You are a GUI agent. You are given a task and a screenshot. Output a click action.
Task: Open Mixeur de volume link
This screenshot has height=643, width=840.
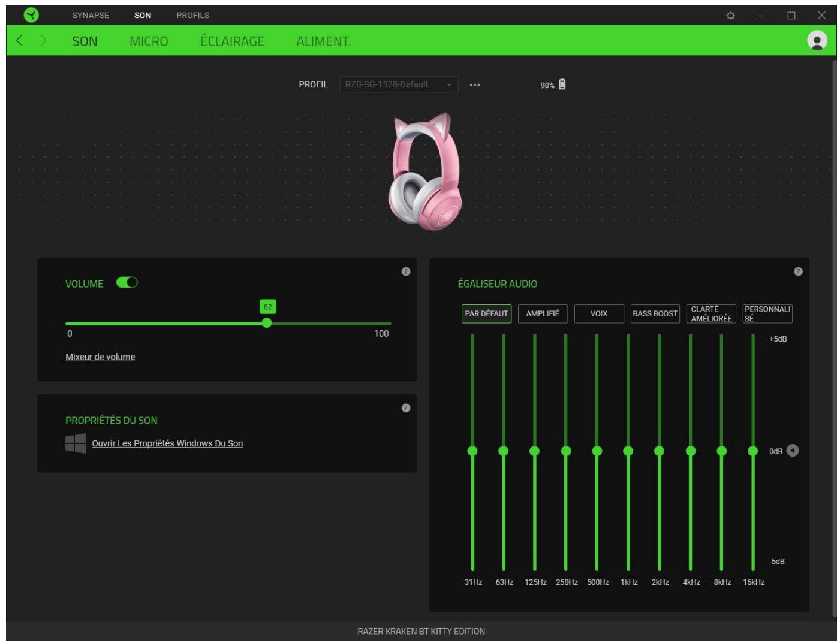(x=100, y=357)
